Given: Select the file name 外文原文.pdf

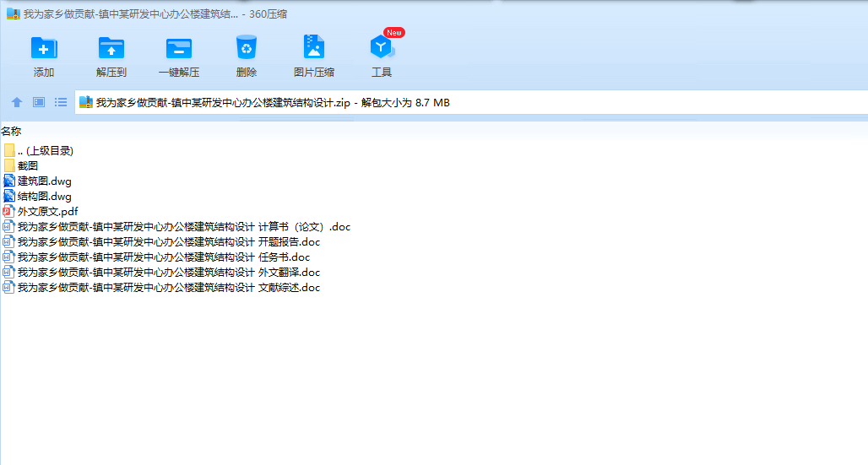Looking at the screenshot, I should pos(47,212).
